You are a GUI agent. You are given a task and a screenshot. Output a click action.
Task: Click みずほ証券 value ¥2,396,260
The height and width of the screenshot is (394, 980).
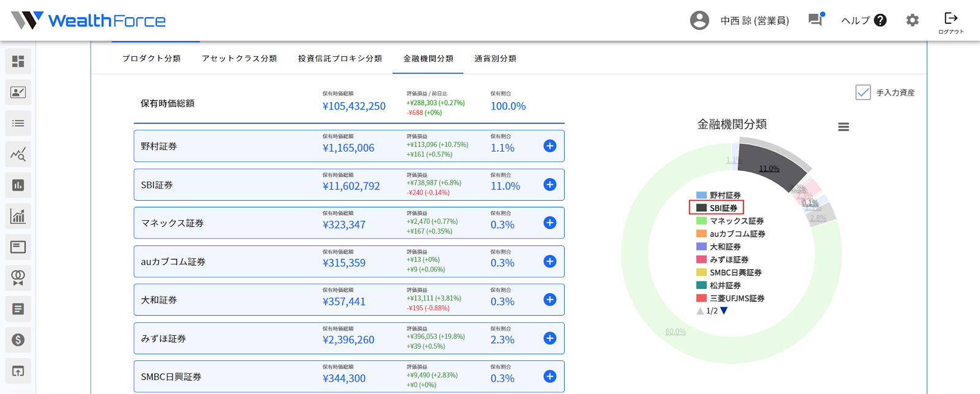(x=349, y=340)
